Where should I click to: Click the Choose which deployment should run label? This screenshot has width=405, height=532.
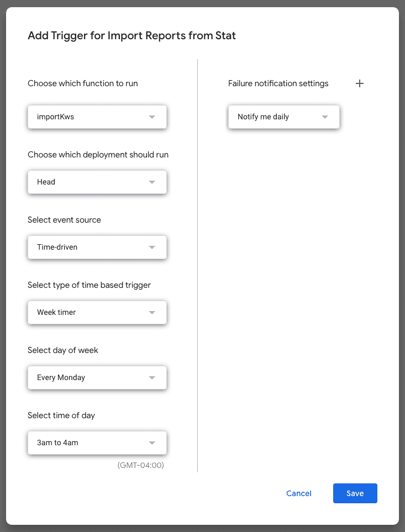tap(98, 155)
